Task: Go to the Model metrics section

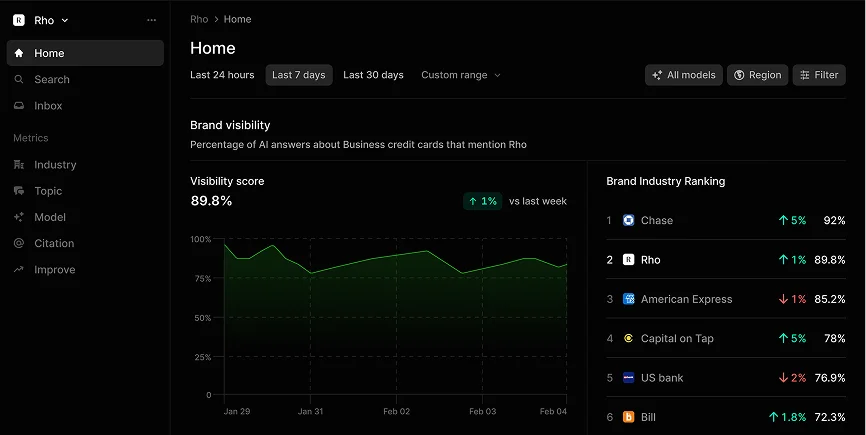Action: (49, 217)
